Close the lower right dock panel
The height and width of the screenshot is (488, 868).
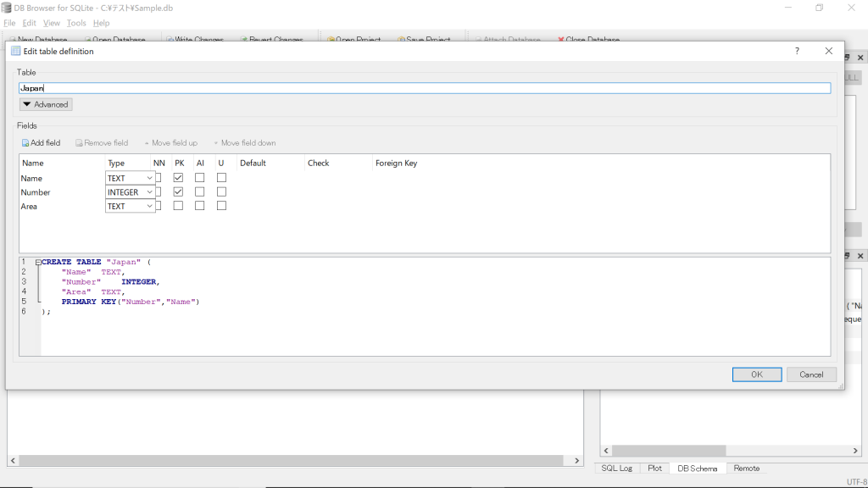coord(860,256)
